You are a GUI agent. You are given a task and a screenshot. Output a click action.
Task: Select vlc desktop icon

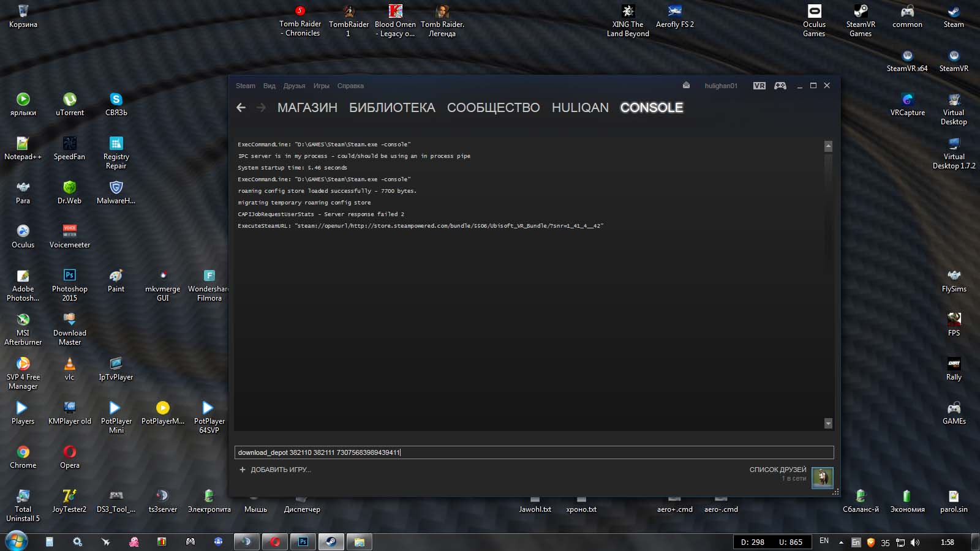click(x=69, y=369)
